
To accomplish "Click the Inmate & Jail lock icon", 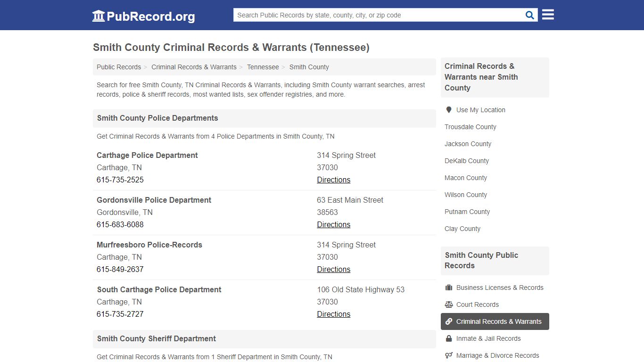I will point(449,338).
